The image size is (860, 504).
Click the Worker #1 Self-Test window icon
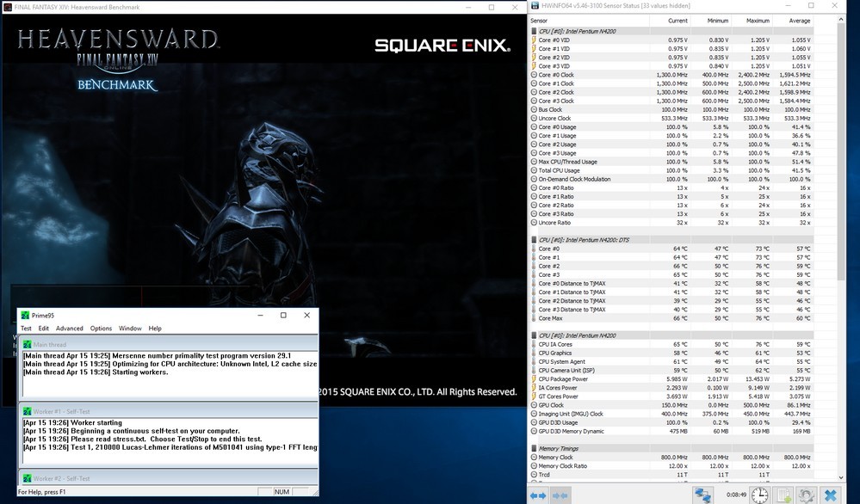click(x=27, y=410)
